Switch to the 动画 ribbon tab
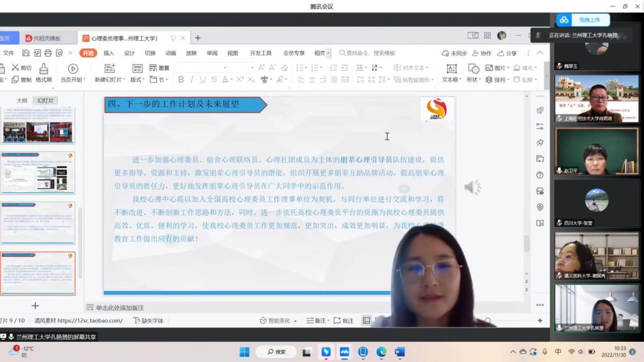 pos(170,53)
